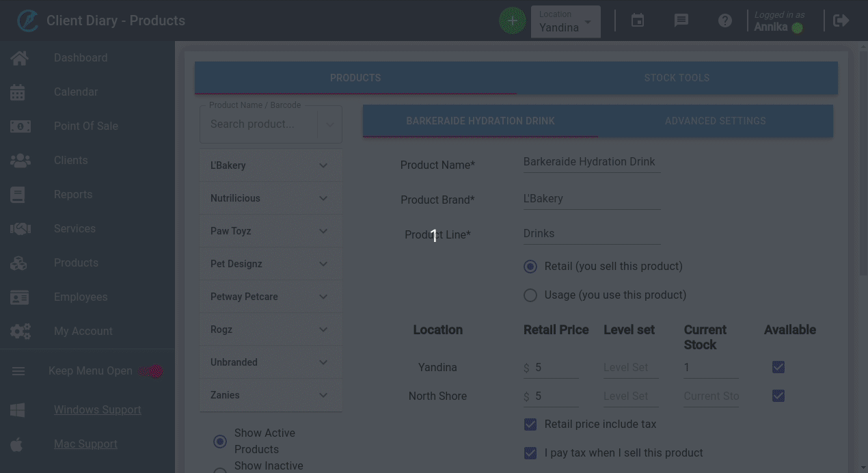Click the green status dot beside Annika
The width and height of the screenshot is (868, 473).
pyautogui.click(x=797, y=28)
